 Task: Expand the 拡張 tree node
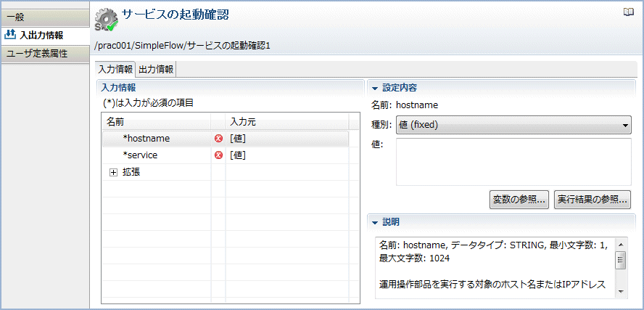point(113,173)
